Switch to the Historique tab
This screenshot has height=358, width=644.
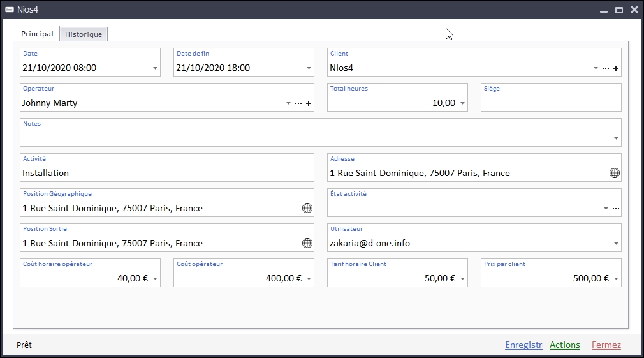pos(84,34)
